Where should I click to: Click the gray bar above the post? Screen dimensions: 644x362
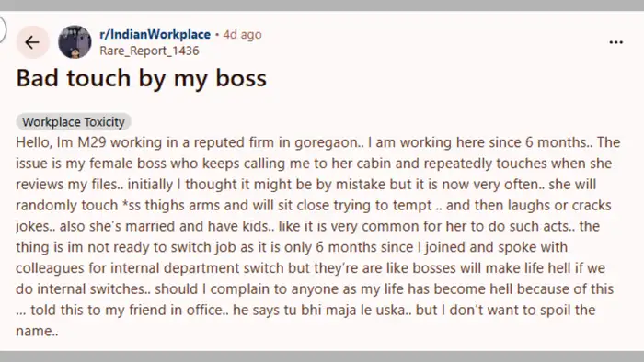322,6
